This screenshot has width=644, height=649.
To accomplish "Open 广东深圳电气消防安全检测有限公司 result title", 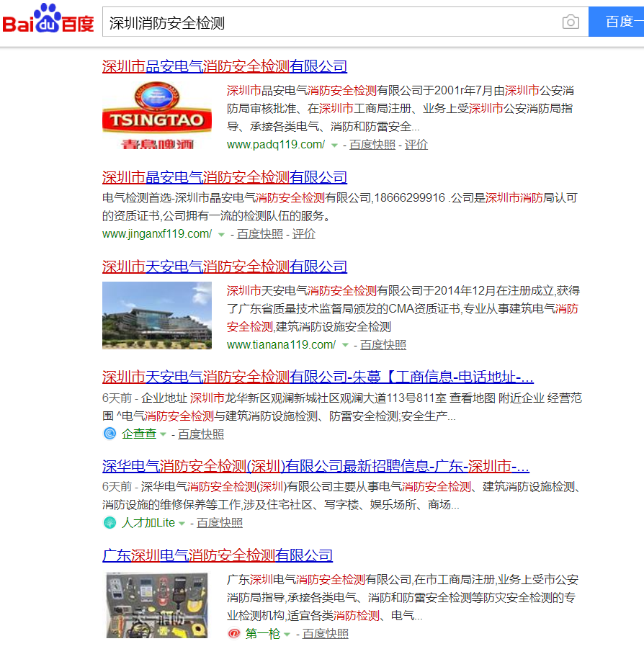I will pos(218,555).
